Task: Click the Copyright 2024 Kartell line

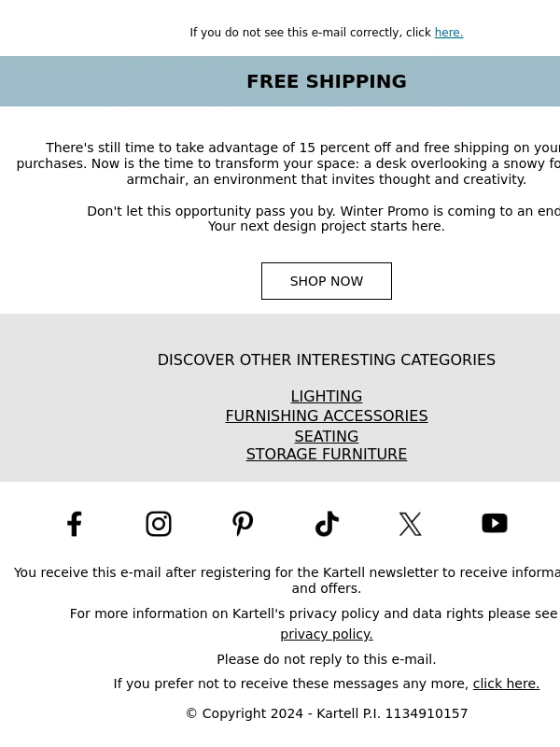Action: point(327,713)
